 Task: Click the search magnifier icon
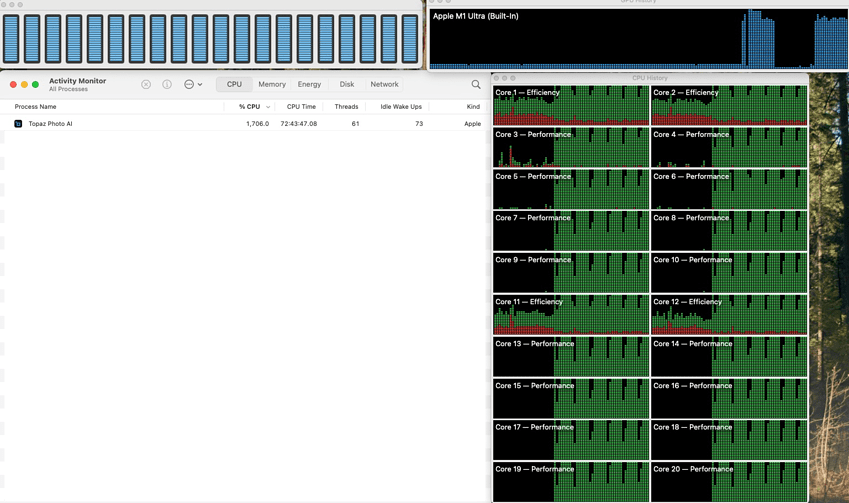coord(476,84)
